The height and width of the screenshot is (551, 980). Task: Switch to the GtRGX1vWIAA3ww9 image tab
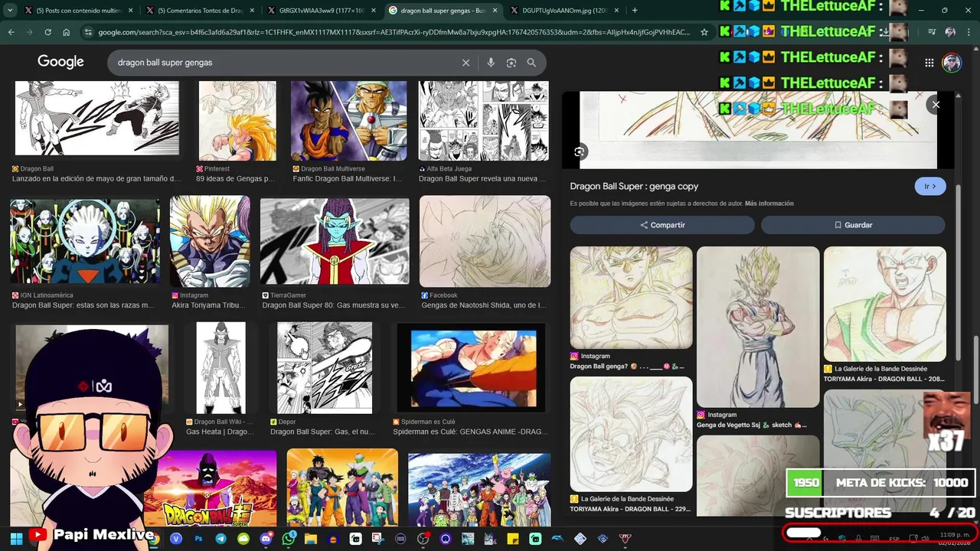click(x=321, y=11)
